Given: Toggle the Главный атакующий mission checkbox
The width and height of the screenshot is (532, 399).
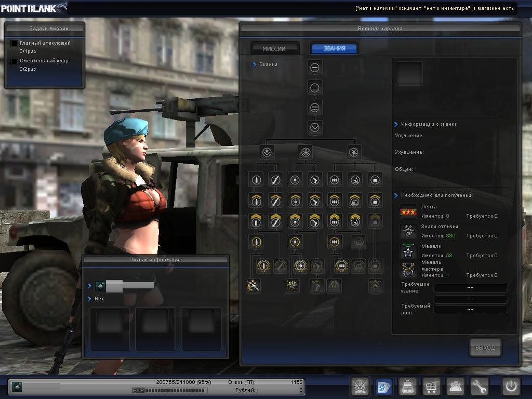Looking at the screenshot, I should (15, 44).
